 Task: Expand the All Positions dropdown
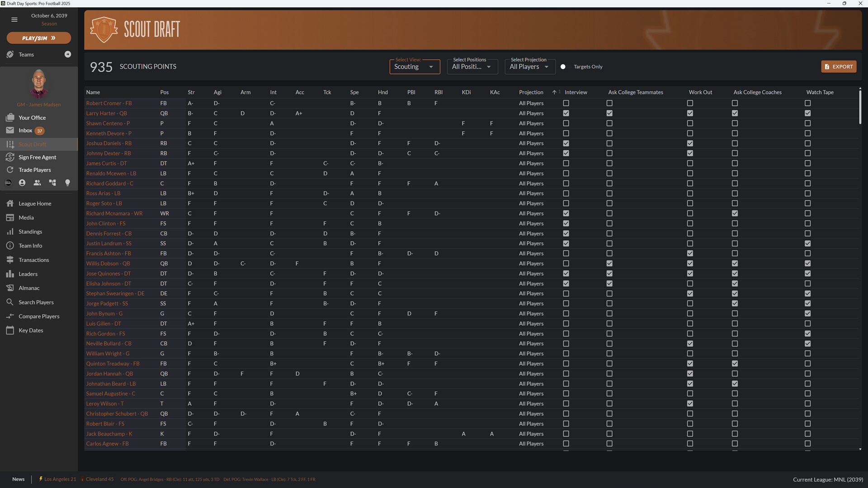click(x=472, y=66)
